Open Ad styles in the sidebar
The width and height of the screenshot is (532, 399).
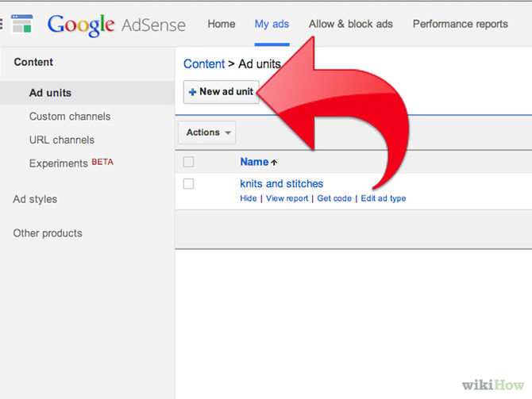[35, 199]
